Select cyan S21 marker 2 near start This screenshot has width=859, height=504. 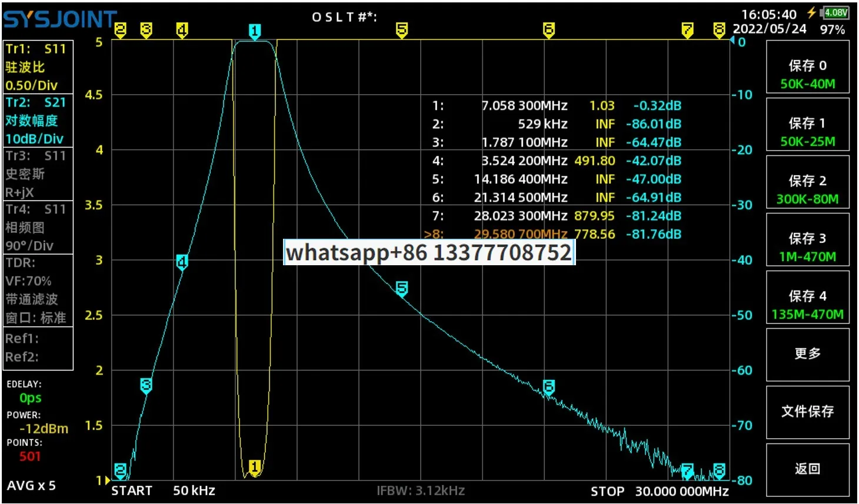click(120, 470)
